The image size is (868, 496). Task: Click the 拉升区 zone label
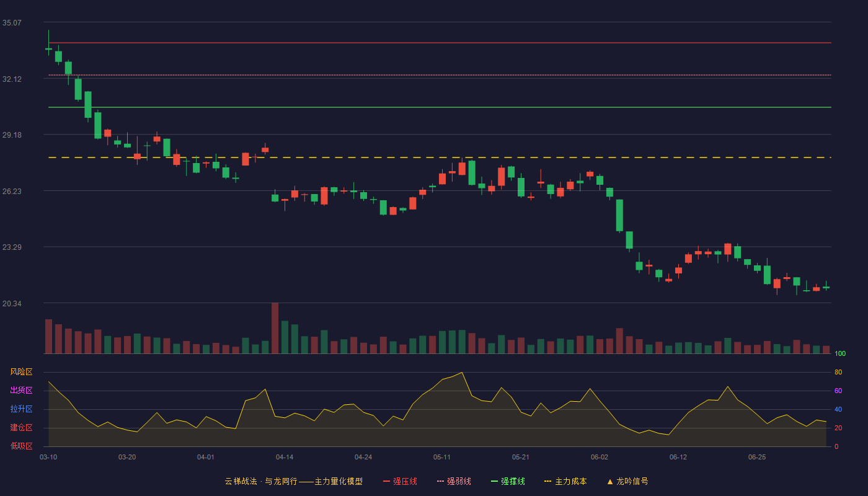coord(21,409)
